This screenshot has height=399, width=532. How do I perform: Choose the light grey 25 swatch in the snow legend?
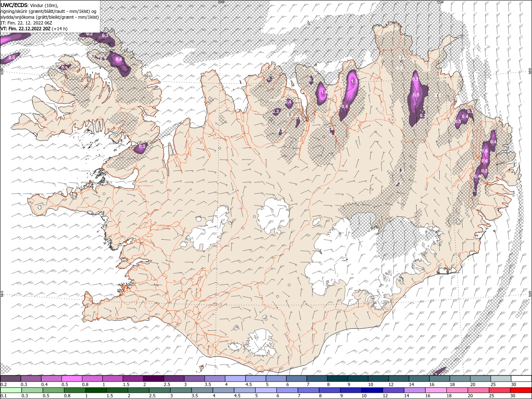point(501,379)
